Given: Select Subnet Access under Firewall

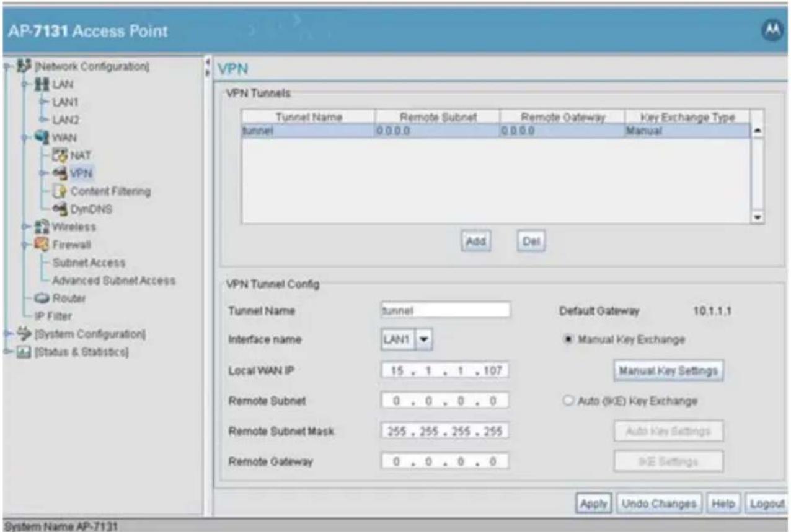Looking at the screenshot, I should (x=89, y=263).
